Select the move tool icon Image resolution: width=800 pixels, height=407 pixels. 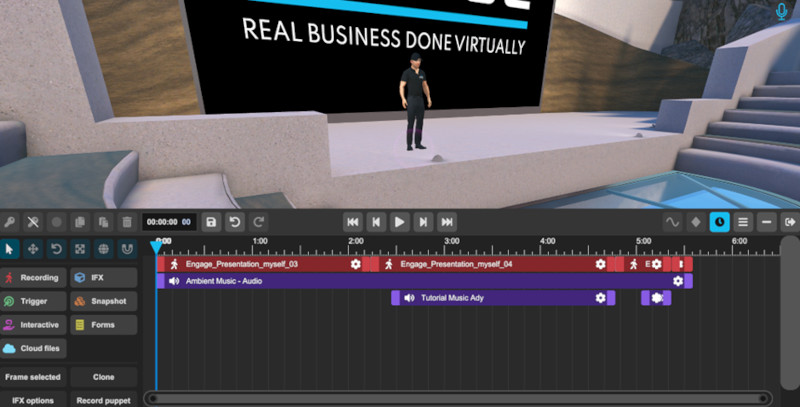point(33,248)
